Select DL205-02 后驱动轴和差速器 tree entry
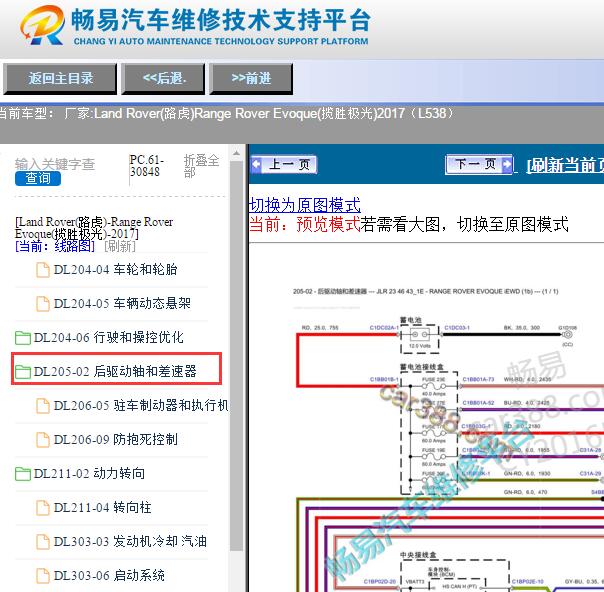 tap(115, 372)
